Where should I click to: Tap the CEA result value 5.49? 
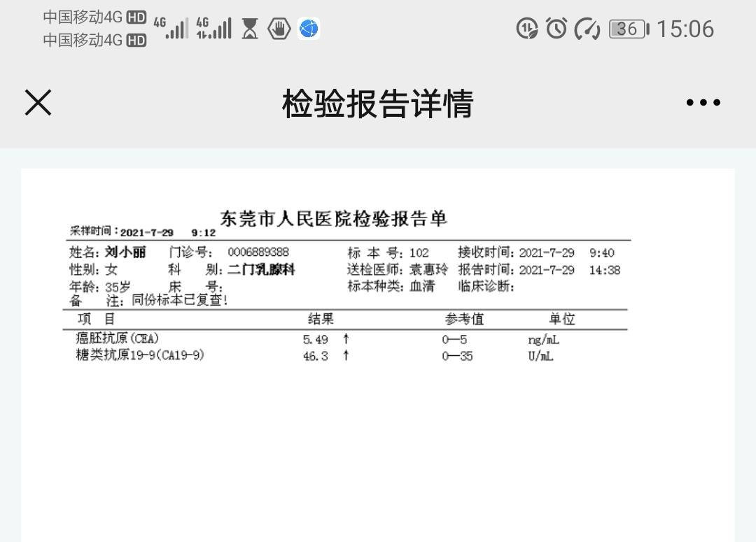[315, 338]
